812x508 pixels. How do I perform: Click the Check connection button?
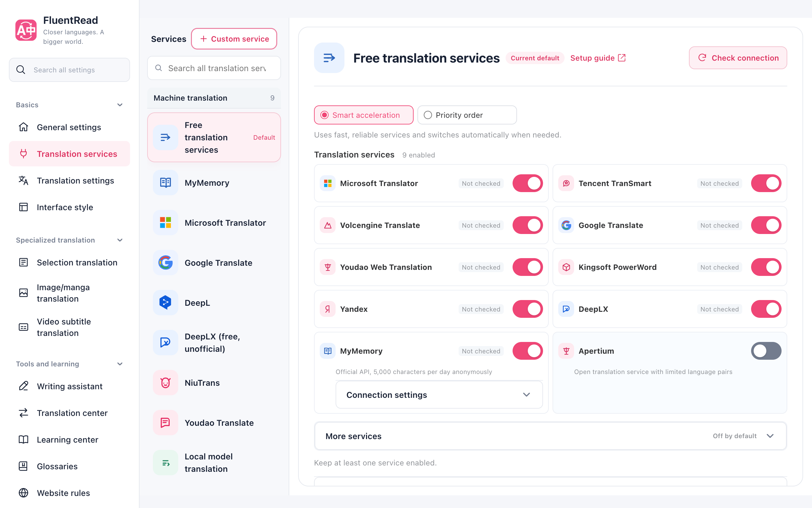[x=738, y=58]
